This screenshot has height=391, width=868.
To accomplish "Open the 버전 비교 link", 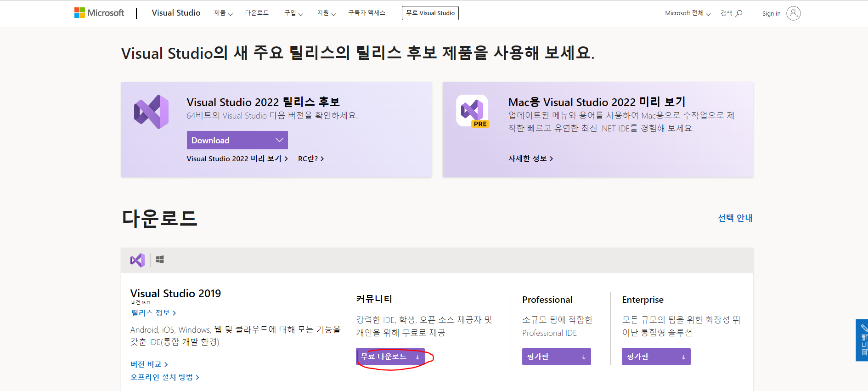I will (149, 364).
